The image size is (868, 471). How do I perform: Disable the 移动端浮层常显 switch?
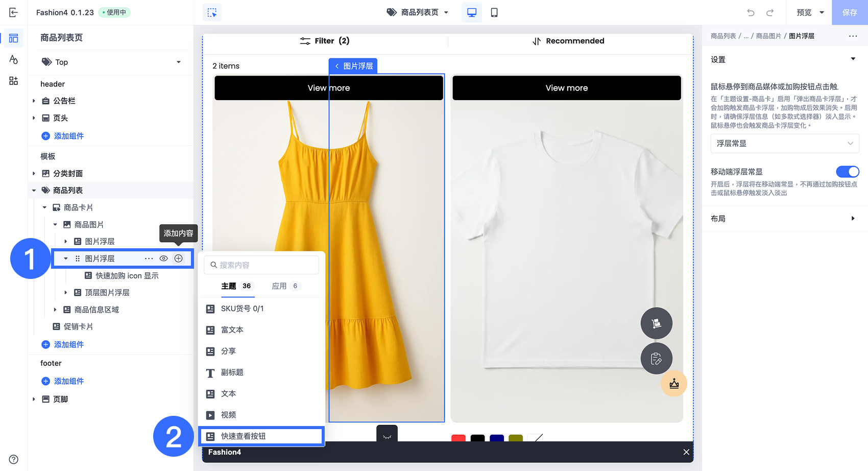(847, 172)
